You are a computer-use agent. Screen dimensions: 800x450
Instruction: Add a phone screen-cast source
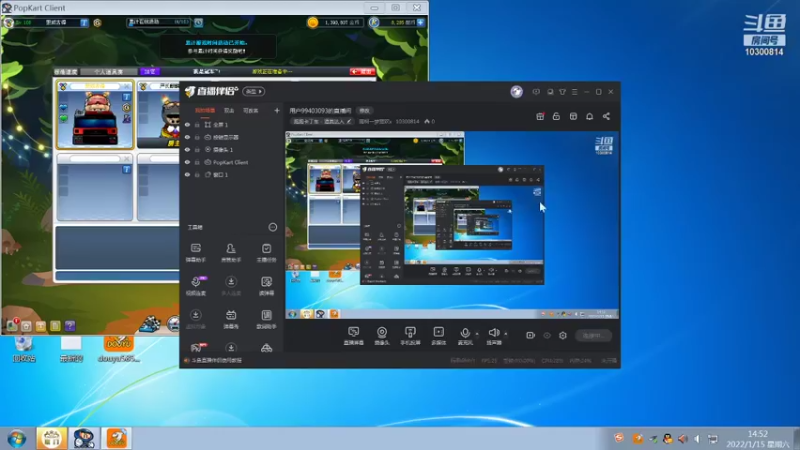tap(410, 336)
